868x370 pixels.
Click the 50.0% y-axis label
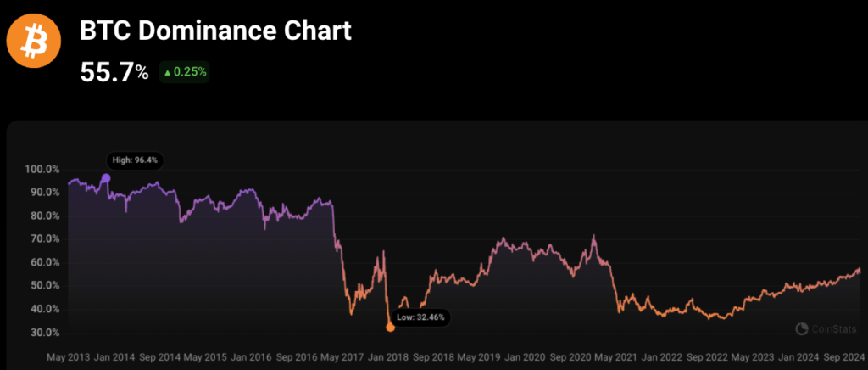pos(45,286)
